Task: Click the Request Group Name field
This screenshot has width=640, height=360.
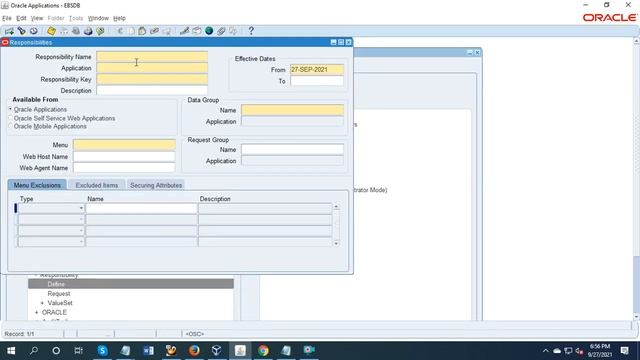Action: 292,150
